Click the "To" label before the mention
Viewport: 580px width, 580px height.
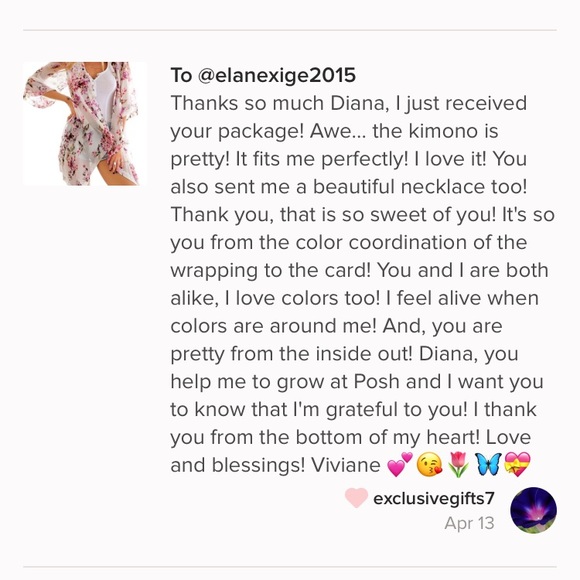tap(181, 75)
